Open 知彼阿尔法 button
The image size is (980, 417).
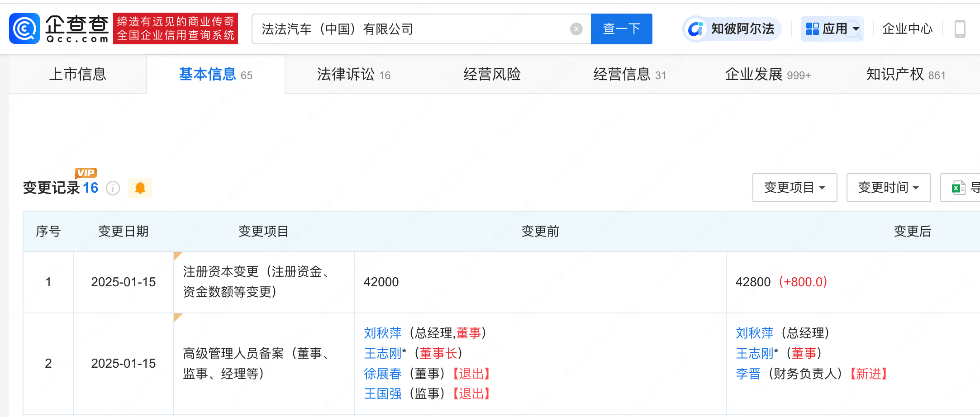(x=732, y=29)
